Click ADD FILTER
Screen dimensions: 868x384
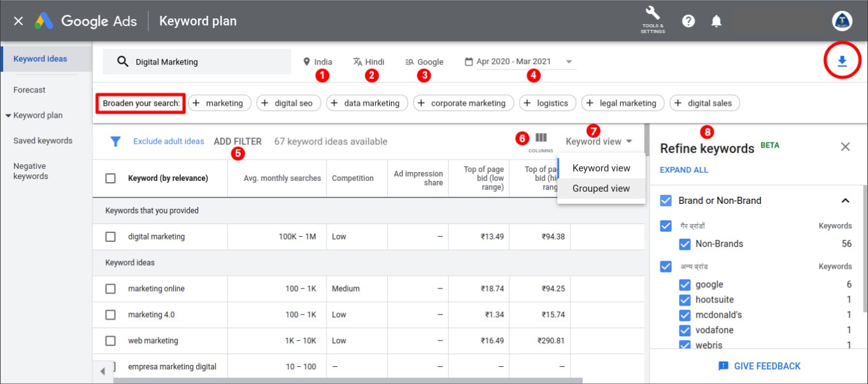238,141
